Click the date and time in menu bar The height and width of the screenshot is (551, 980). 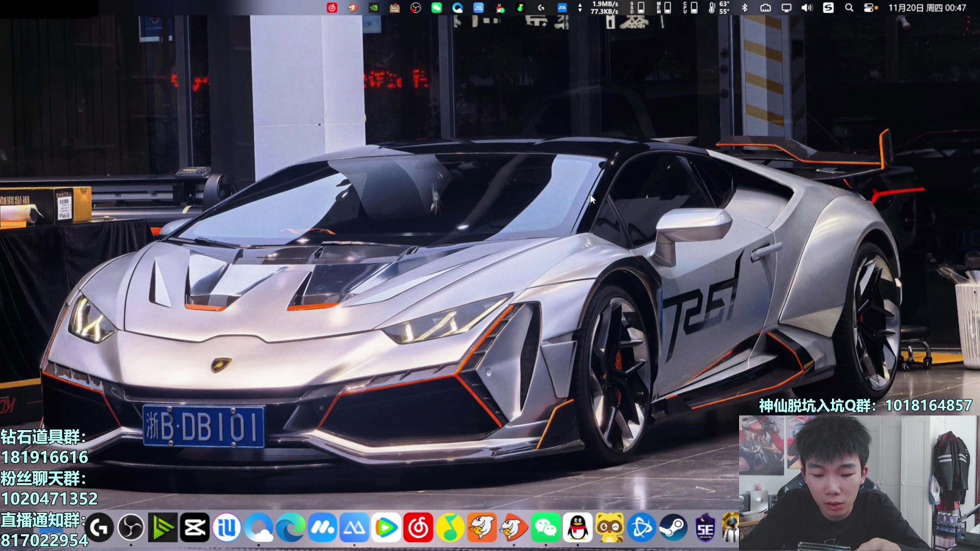[x=927, y=8]
